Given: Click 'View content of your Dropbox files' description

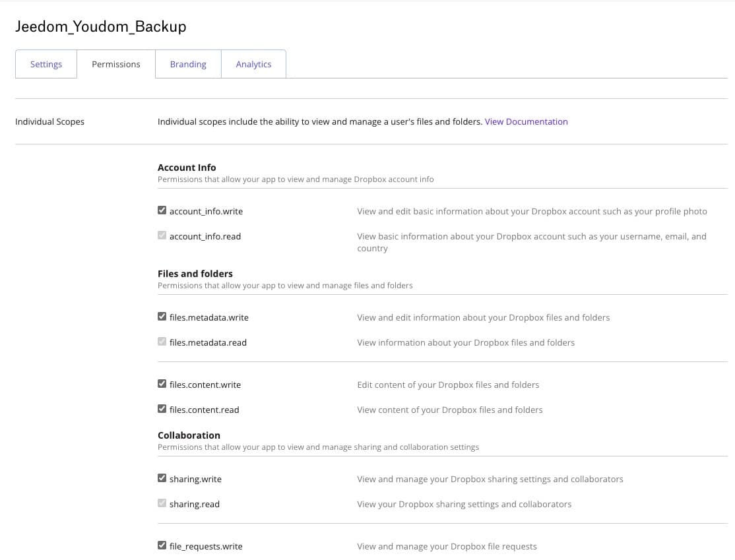Looking at the screenshot, I should coord(450,410).
